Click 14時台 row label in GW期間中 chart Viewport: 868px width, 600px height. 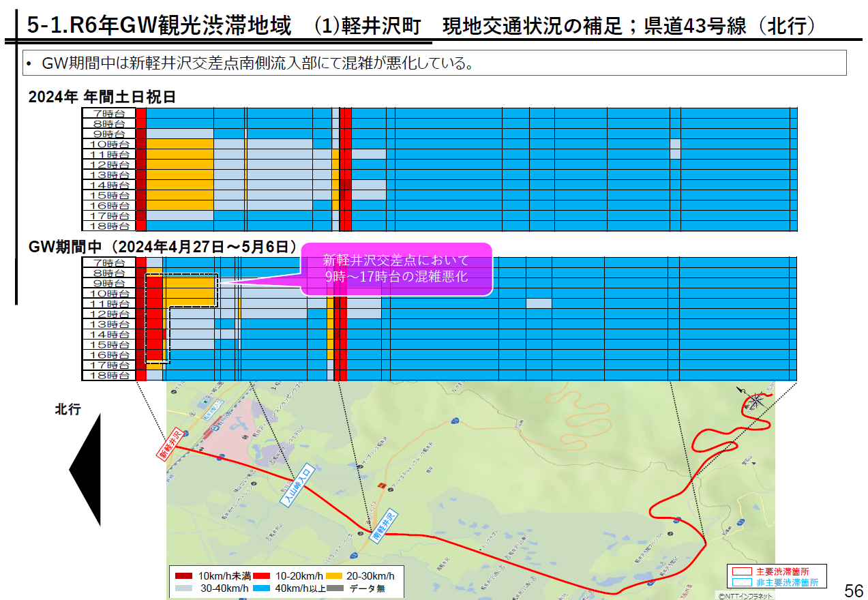tap(109, 334)
